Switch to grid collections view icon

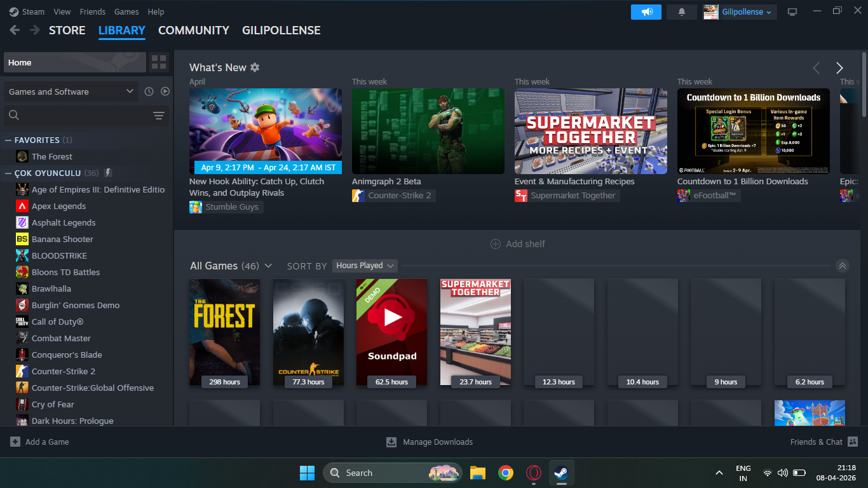[159, 62]
